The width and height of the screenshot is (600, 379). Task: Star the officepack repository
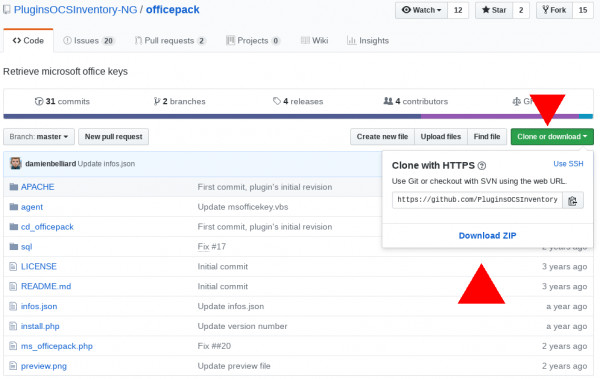point(494,10)
